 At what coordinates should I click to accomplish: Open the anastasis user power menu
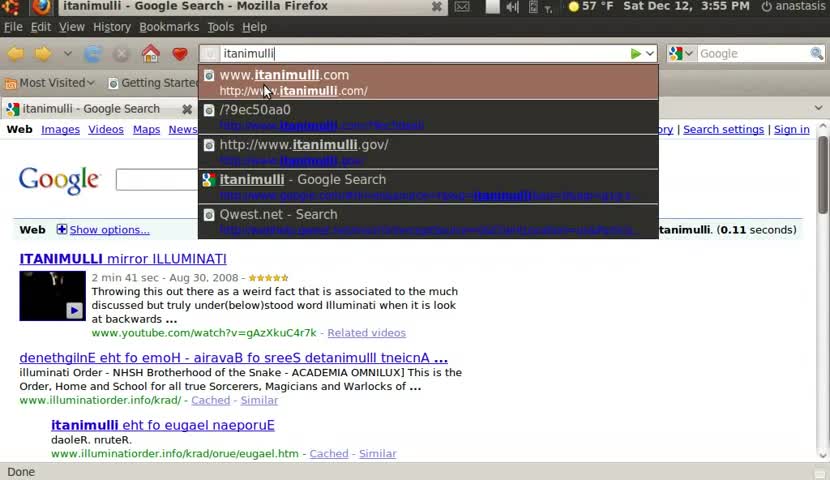click(795, 6)
